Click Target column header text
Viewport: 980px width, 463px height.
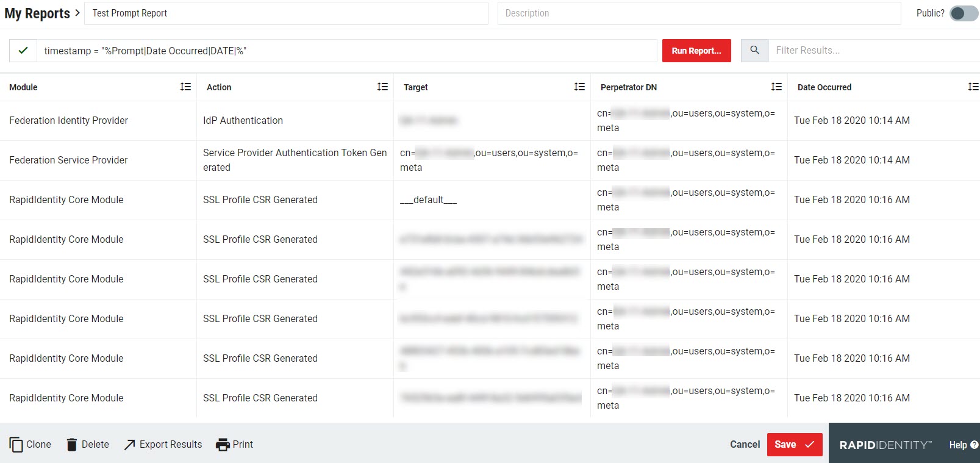415,87
